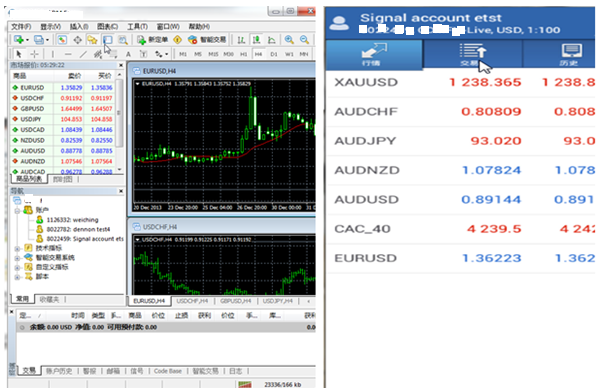This screenshot has height=388, width=600.
Task: Open the 账户历史 account history tab
Action: pos(59,371)
